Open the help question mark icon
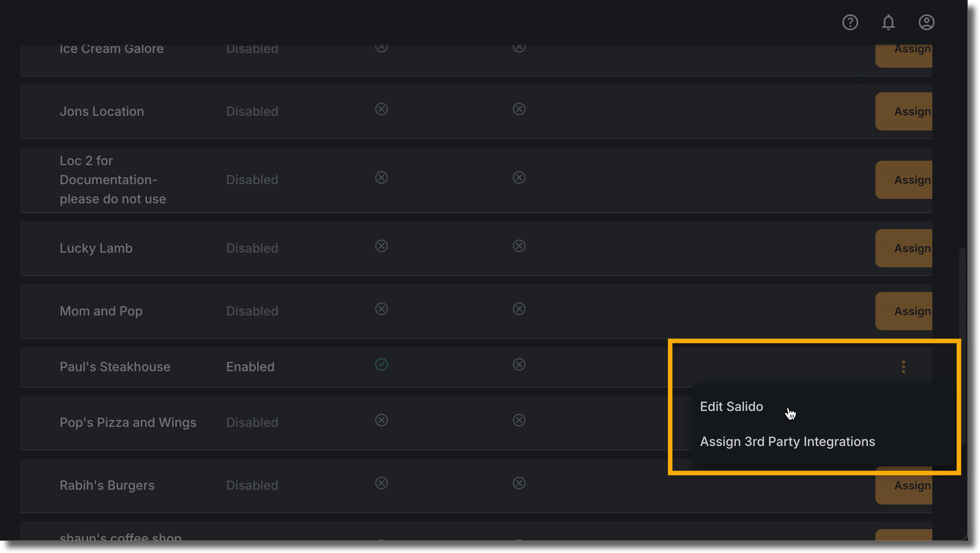980x553 pixels. [850, 22]
